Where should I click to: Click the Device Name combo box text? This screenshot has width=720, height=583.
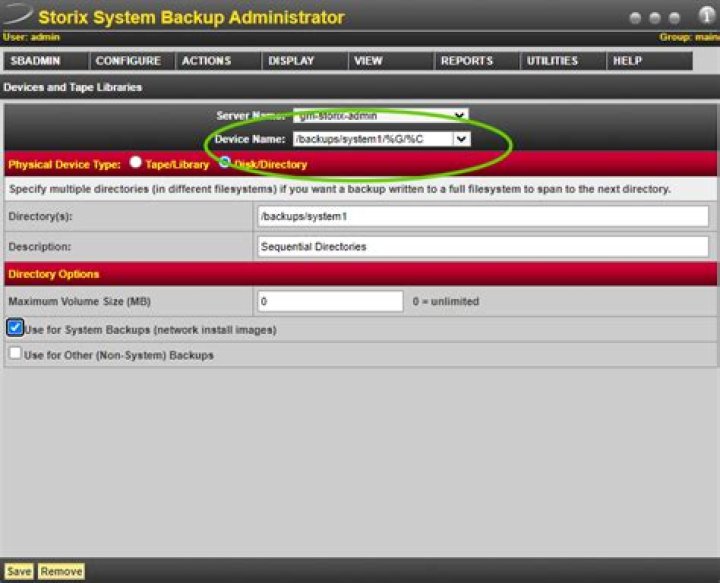373,139
